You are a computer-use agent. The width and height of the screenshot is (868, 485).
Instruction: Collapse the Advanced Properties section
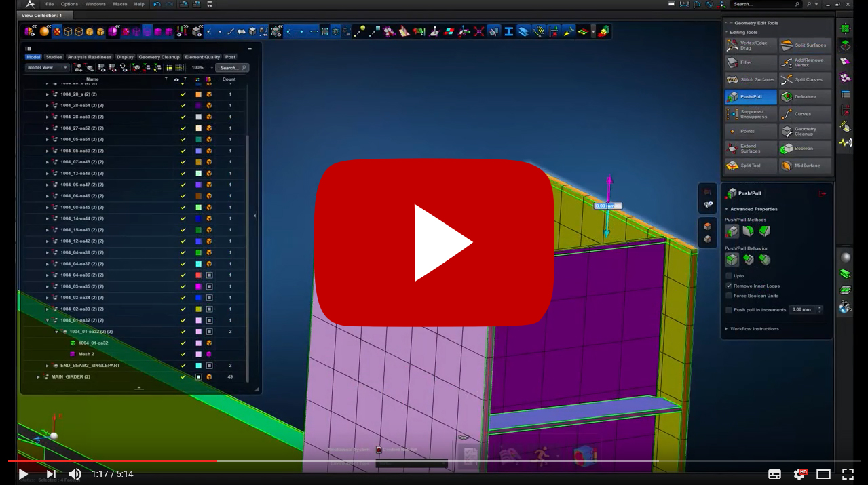(727, 209)
